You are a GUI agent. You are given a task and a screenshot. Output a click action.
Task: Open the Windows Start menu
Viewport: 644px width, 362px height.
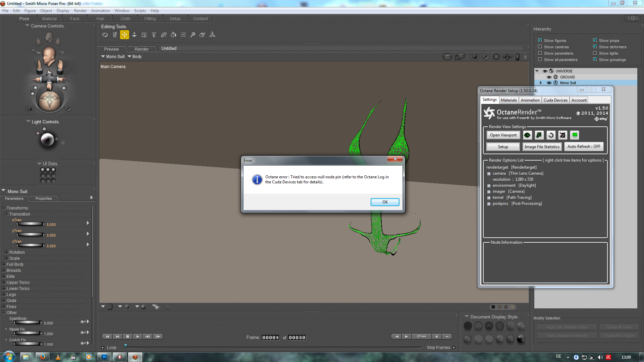click(x=9, y=357)
